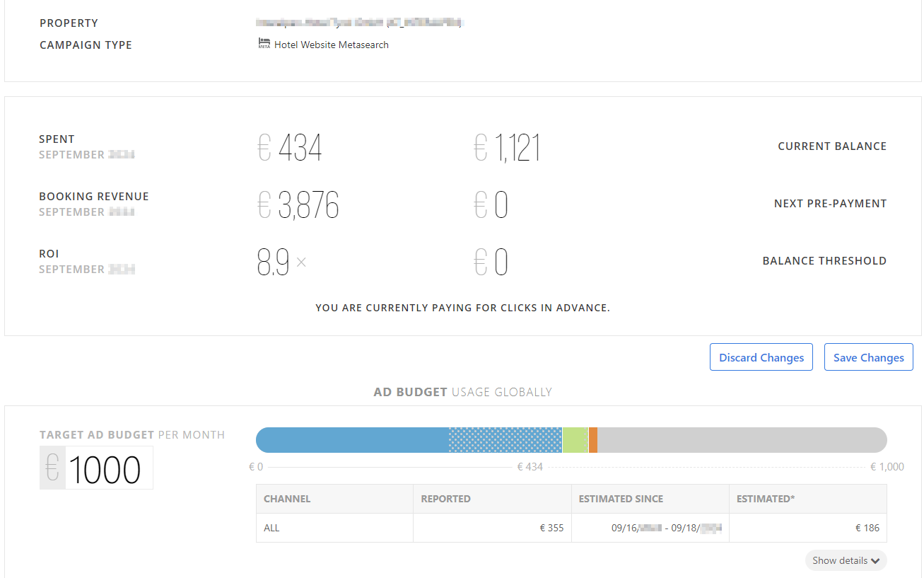924x578 pixels.
Task: Click the Hotel Website Metasearch campaign type text
Action: pos(332,45)
